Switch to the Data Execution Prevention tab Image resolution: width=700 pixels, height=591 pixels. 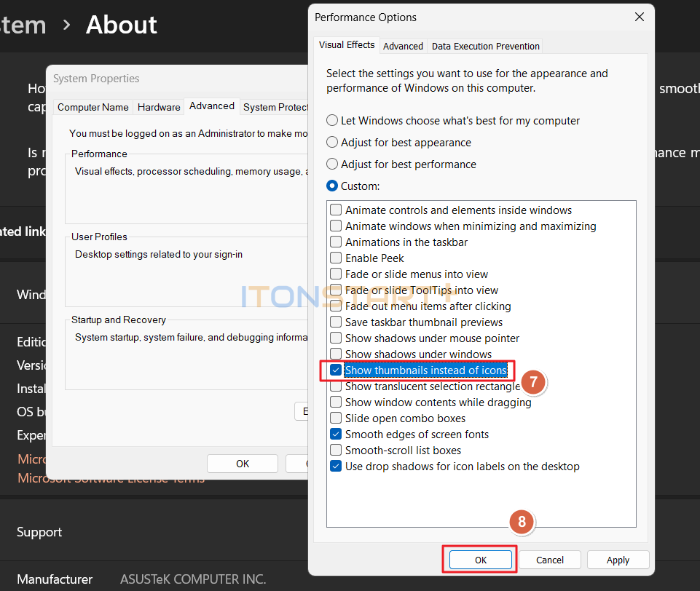[485, 46]
